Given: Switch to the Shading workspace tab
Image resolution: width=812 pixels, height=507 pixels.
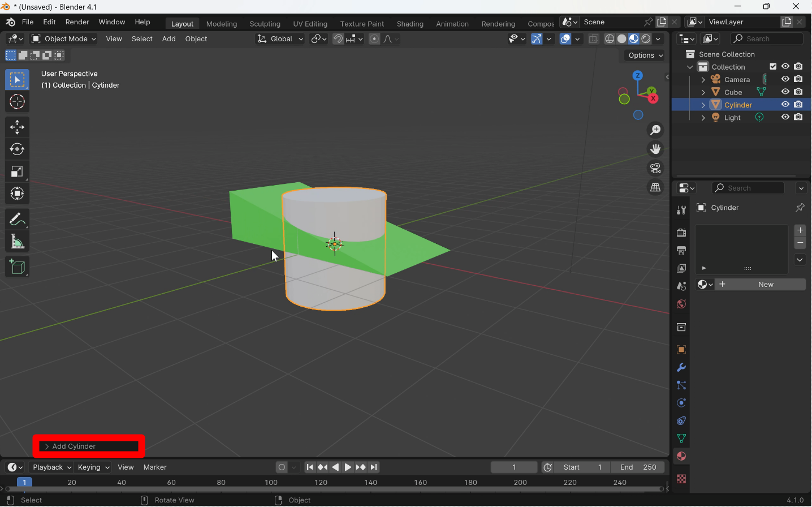Looking at the screenshot, I should [410, 24].
